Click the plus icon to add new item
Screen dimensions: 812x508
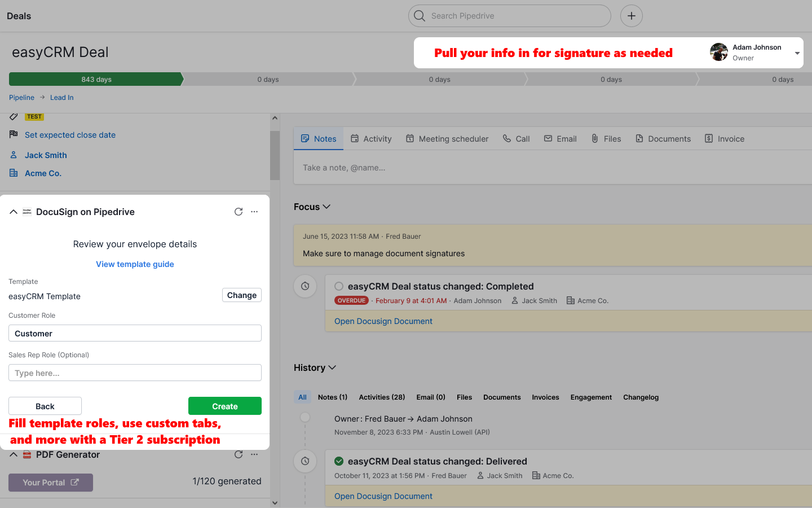(631, 16)
